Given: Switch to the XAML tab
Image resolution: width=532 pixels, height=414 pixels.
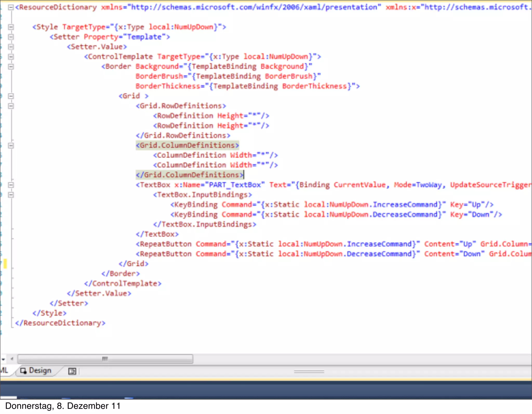Looking at the screenshot, I should [4, 370].
